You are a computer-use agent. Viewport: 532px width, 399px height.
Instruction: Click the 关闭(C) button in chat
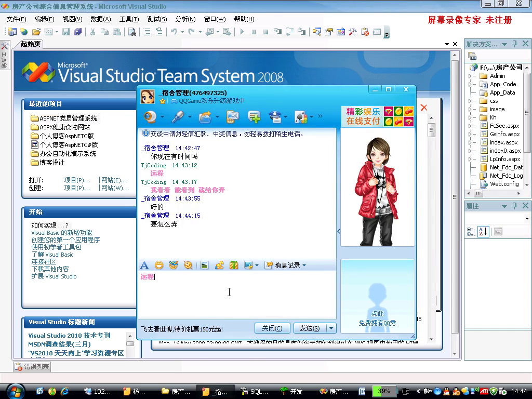(272, 328)
